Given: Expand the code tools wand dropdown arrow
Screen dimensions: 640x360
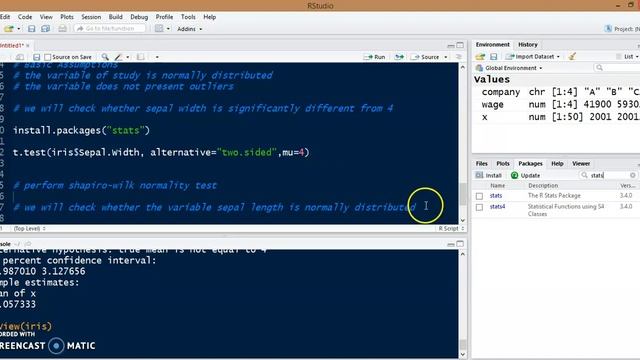Looking at the screenshot, I should 127,57.
